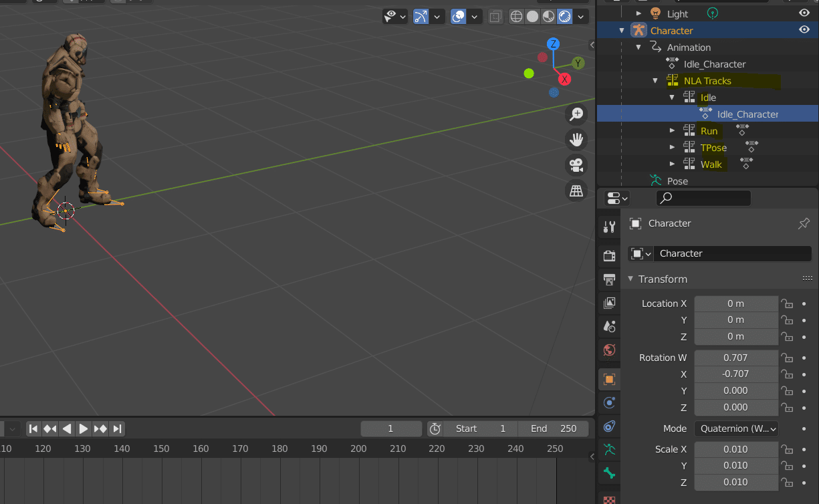Screen dimensions: 819x504
Task: Select the Character armature icon in outliner
Action: click(638, 30)
